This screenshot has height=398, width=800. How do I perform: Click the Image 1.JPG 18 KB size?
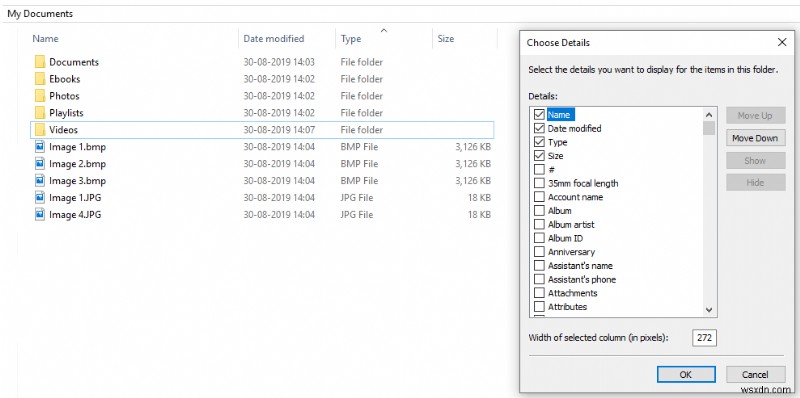tap(480, 197)
